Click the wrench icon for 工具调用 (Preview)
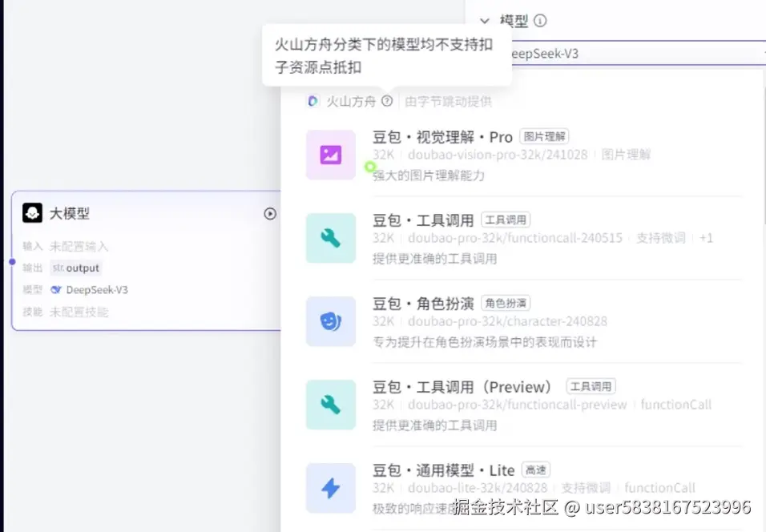The height and width of the screenshot is (532, 766). (331, 405)
